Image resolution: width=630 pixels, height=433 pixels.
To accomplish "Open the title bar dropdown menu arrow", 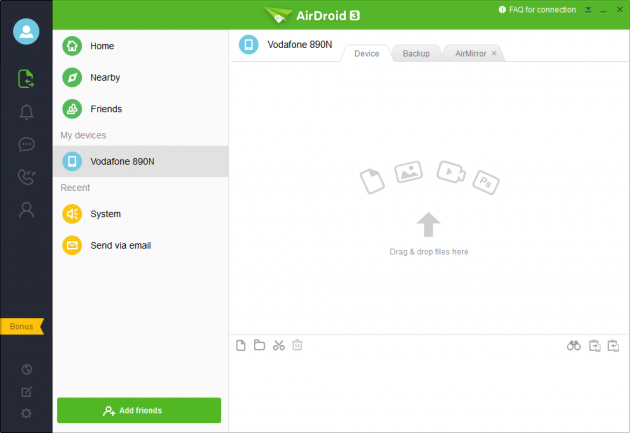I will point(588,10).
